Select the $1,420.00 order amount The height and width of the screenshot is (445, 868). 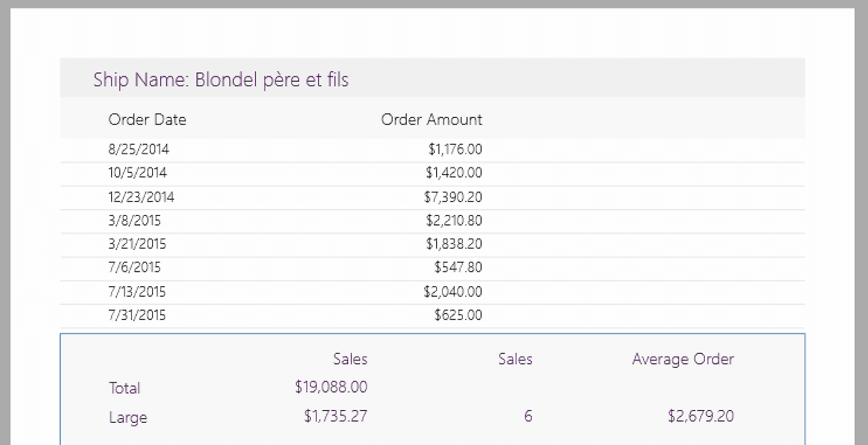pyautogui.click(x=453, y=173)
